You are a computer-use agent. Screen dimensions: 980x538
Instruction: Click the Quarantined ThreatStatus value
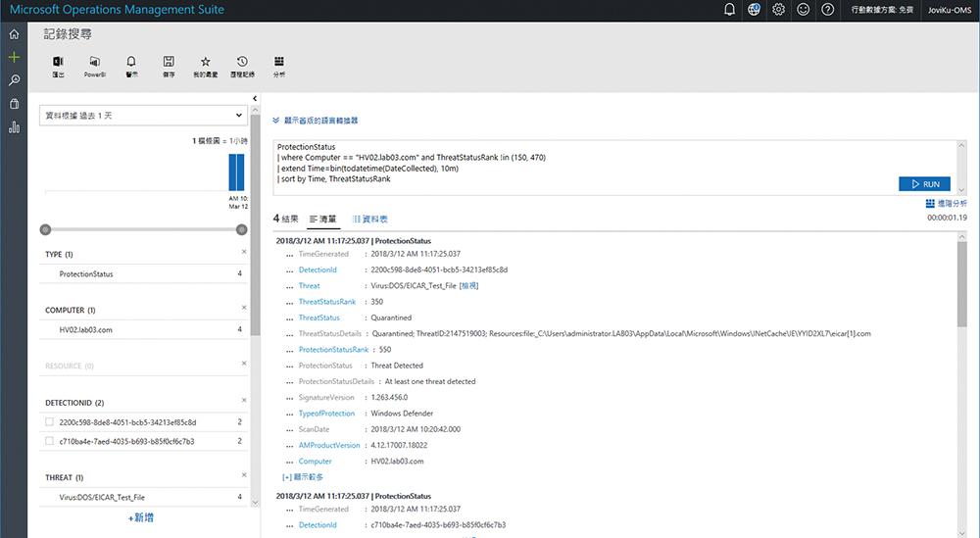click(x=391, y=318)
